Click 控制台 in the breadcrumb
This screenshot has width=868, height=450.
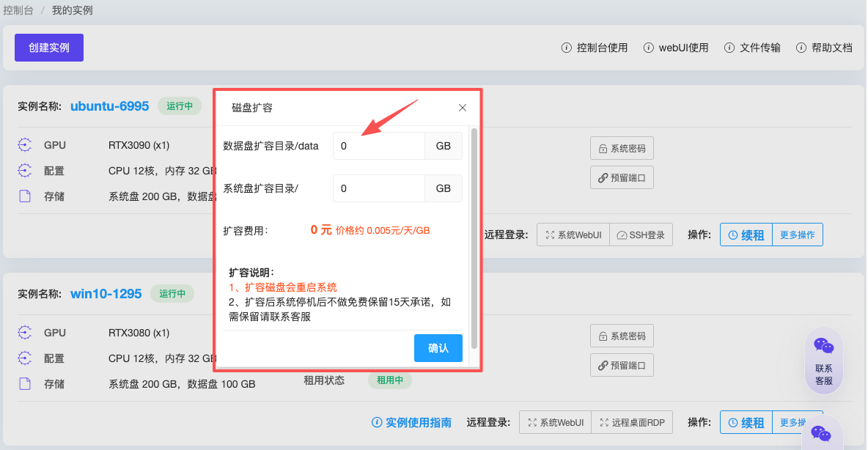[18, 10]
